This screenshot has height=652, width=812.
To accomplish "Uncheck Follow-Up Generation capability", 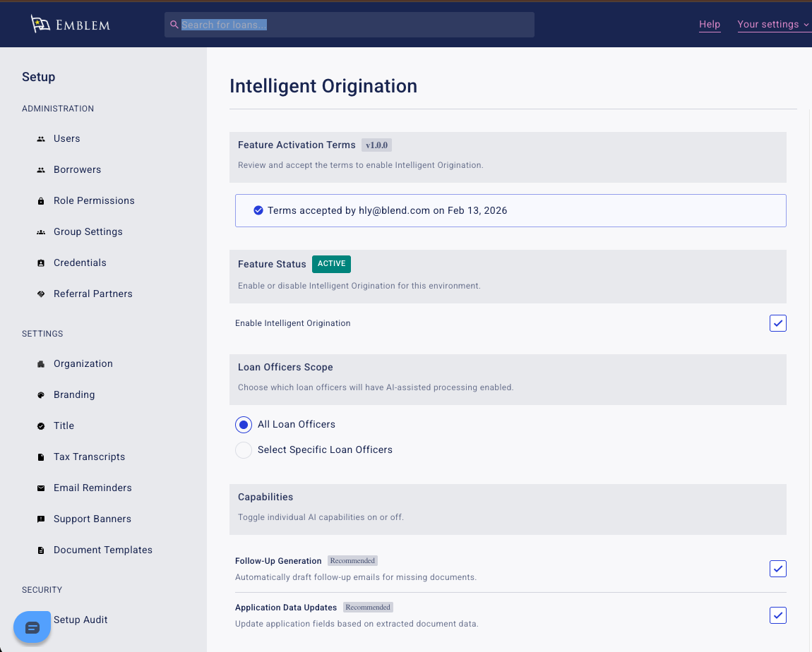I will 777,569.
